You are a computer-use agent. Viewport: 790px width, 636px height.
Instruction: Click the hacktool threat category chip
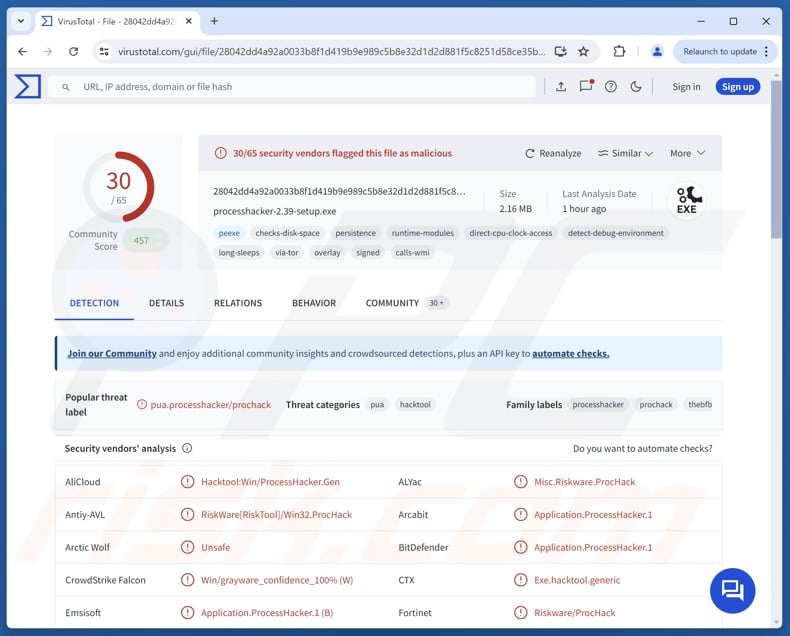click(415, 404)
